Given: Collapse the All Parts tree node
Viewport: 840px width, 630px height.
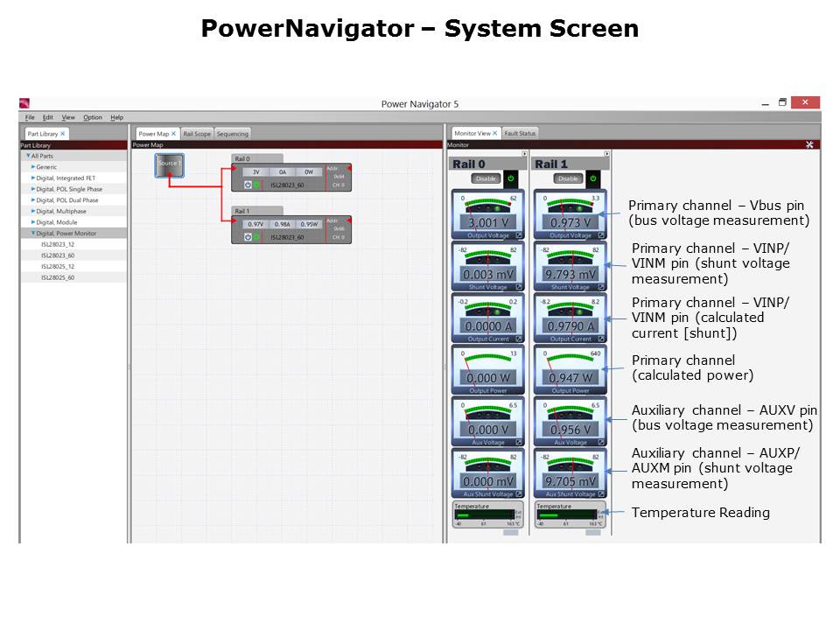Looking at the screenshot, I should [x=28, y=156].
